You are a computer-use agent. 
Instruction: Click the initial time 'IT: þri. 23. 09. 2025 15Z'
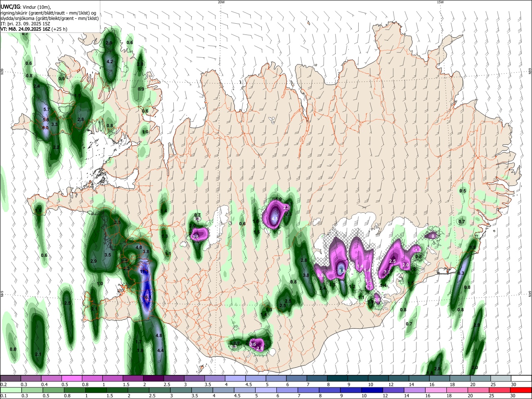pos(25,24)
